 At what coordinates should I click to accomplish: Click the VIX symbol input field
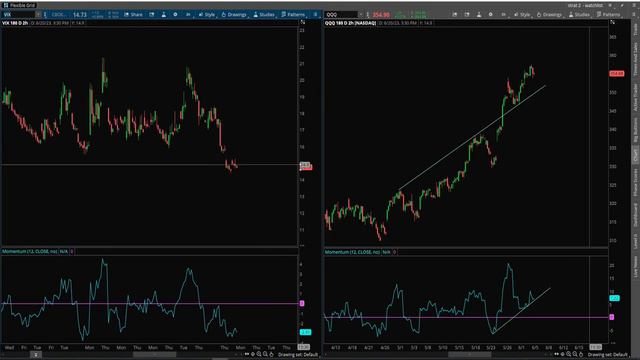tap(18, 15)
